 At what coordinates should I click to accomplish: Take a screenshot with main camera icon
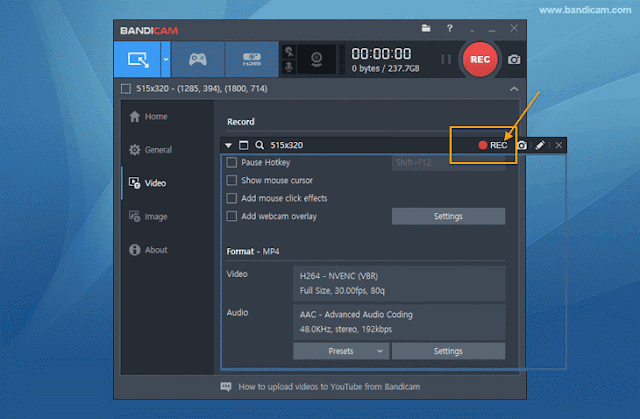(x=514, y=60)
